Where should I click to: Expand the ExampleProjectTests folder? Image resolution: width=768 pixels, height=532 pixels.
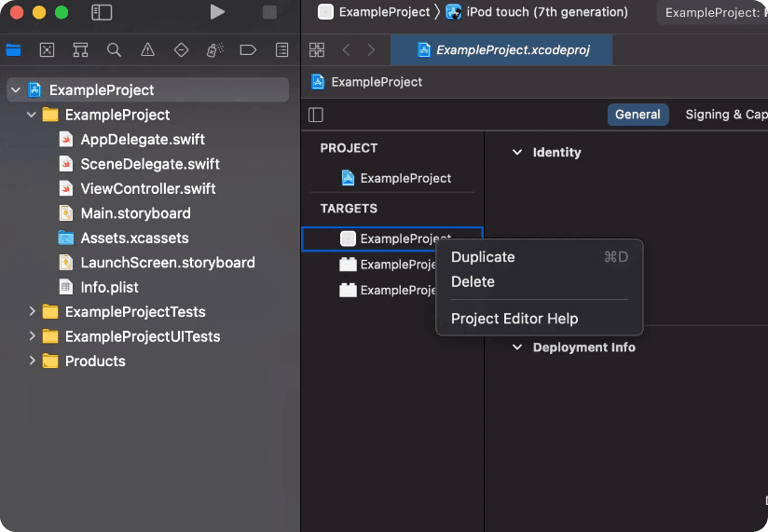pos(32,312)
